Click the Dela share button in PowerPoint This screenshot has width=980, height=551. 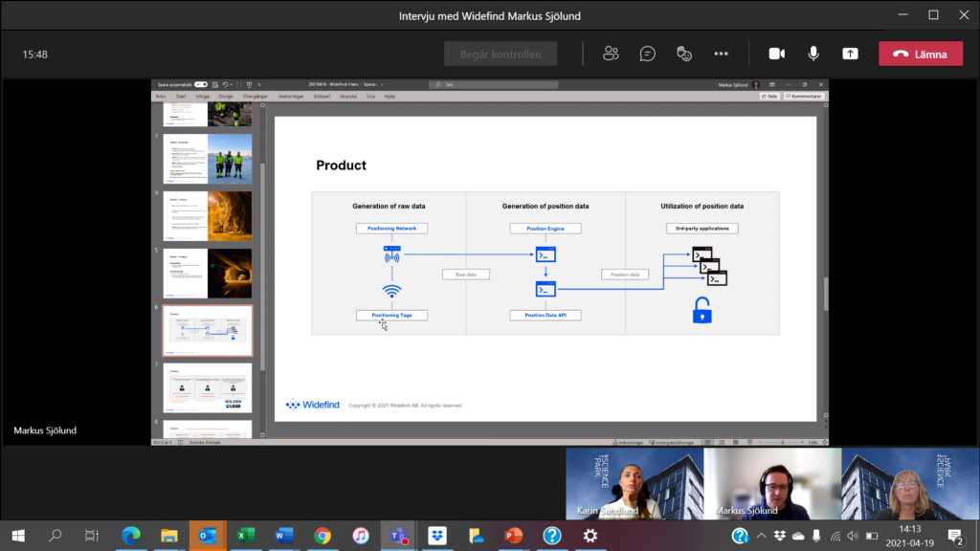(769, 97)
